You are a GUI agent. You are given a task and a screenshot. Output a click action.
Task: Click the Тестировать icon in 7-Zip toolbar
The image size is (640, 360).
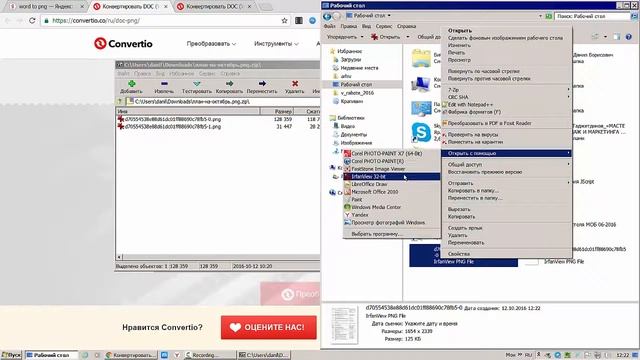click(x=196, y=84)
